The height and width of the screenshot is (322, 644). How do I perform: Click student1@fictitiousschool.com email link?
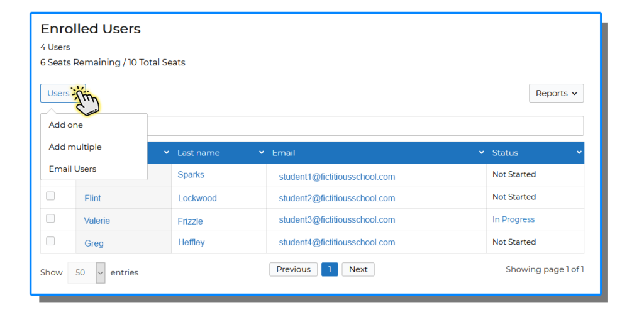[337, 177]
